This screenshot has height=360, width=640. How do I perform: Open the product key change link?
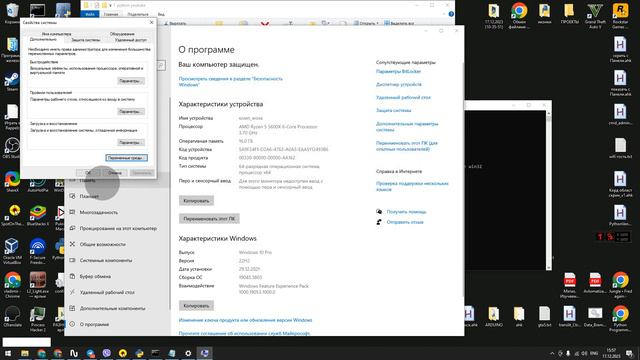[245, 320]
